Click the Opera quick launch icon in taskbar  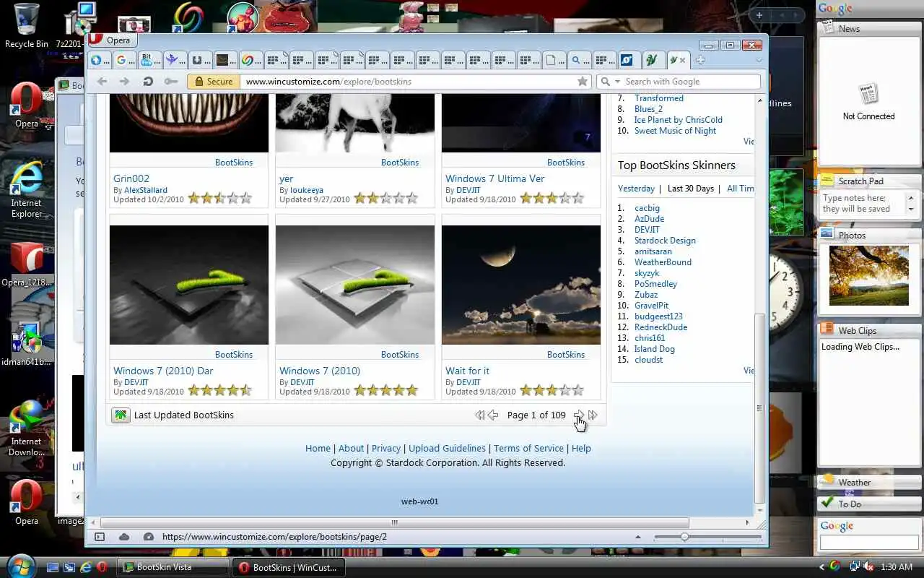point(103,567)
